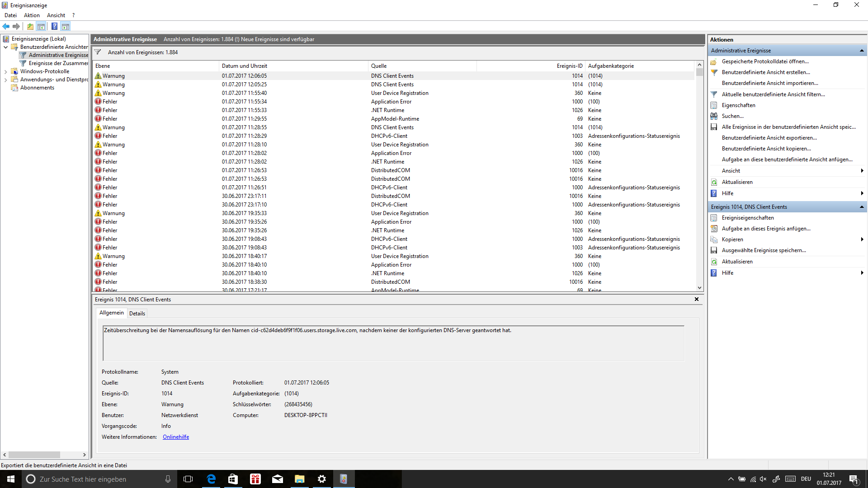Click the Ereigniseigenschaften icon in actions pane
The width and height of the screenshot is (868, 488).
click(x=714, y=218)
